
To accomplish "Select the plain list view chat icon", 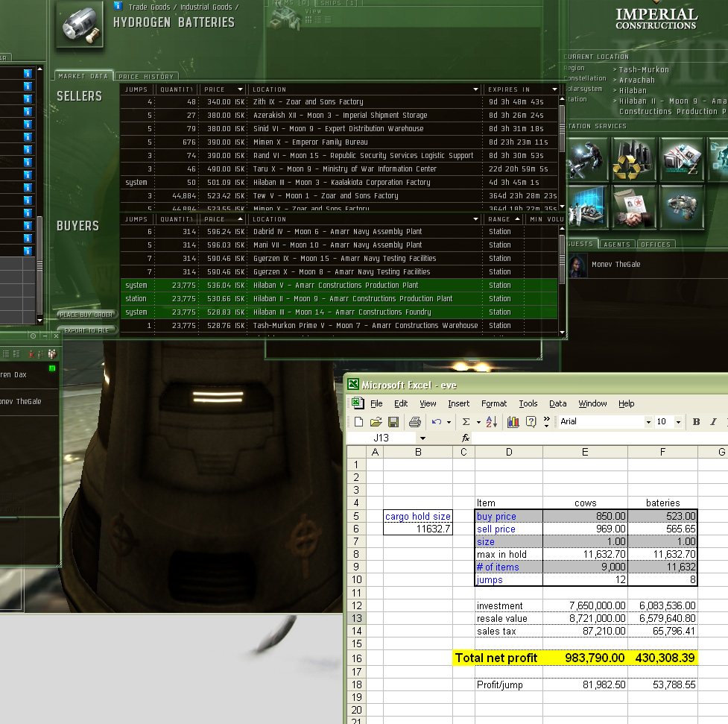I will coord(6,354).
